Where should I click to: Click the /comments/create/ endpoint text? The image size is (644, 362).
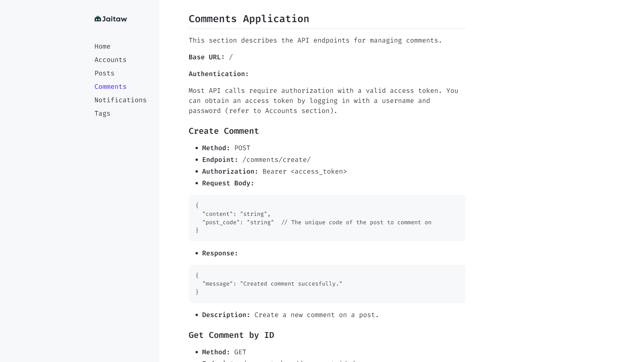[x=276, y=160]
